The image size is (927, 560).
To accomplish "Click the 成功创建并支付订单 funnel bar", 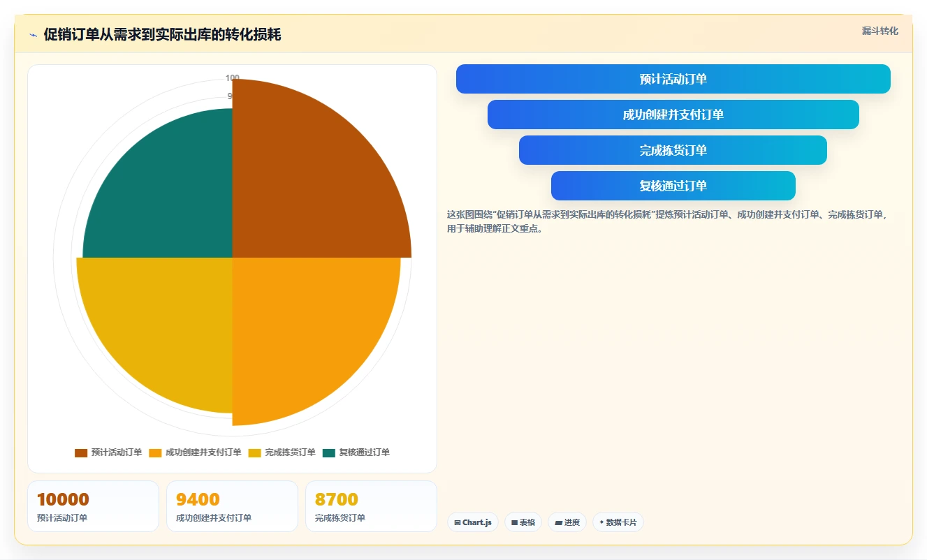I will tap(673, 115).
